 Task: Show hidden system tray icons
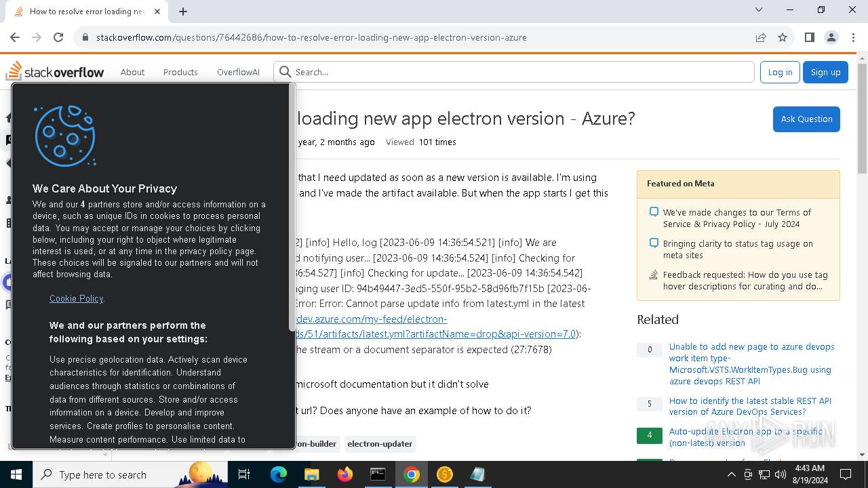[x=732, y=474]
